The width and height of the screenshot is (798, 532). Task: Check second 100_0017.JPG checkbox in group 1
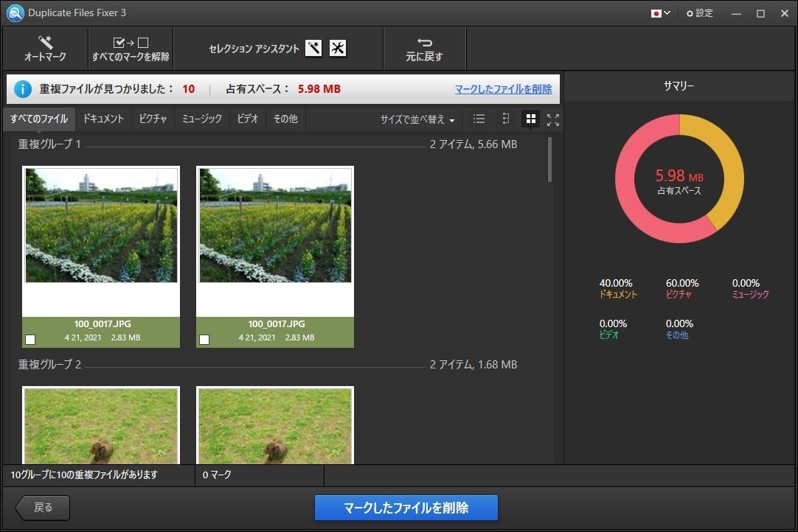point(204,339)
